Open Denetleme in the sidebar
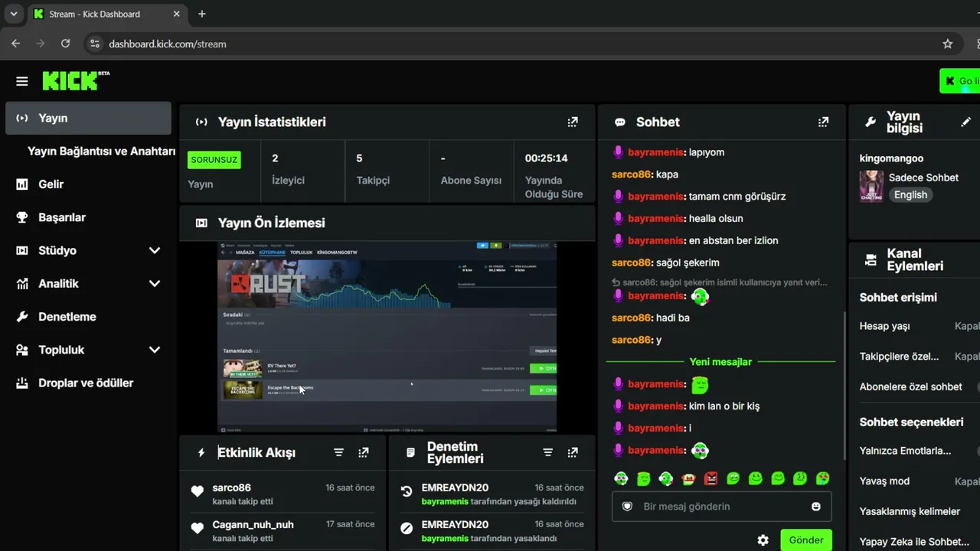The image size is (980, 551). [88, 317]
